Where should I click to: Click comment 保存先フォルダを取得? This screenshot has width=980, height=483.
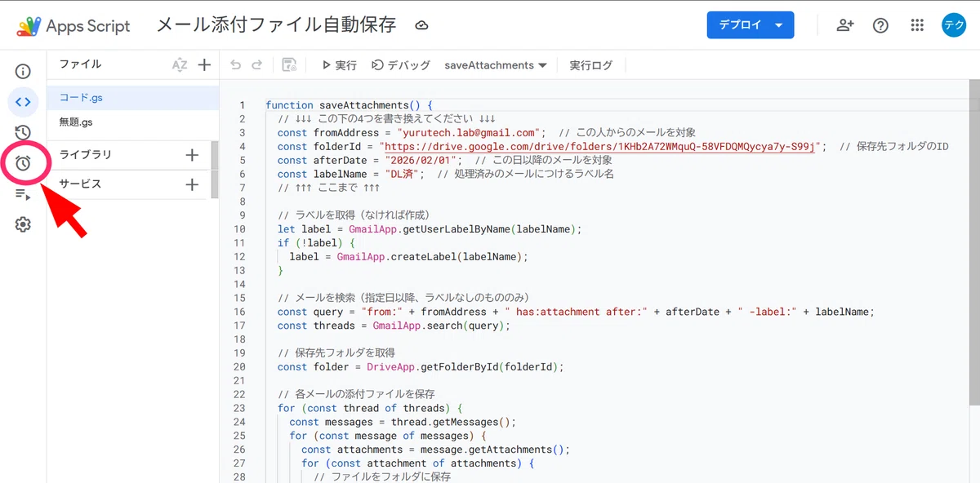[336, 353]
